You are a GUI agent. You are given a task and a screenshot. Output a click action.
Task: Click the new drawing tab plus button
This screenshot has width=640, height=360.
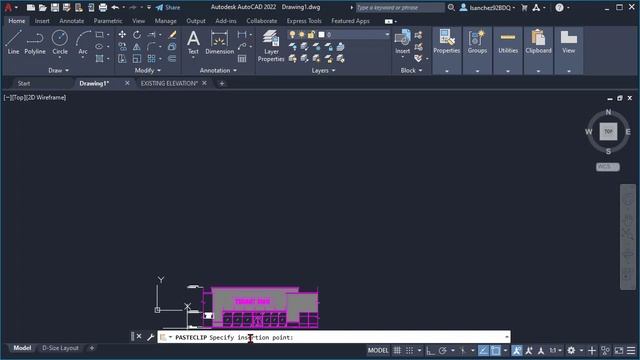[x=222, y=83]
